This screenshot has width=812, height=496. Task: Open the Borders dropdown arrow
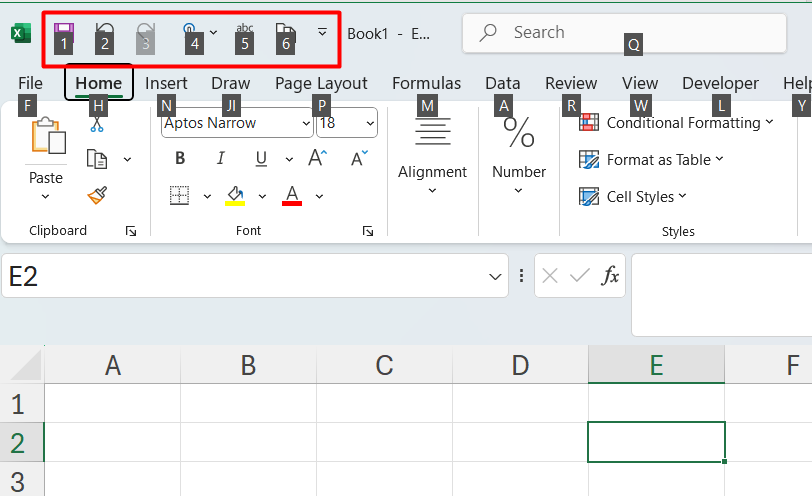207,196
